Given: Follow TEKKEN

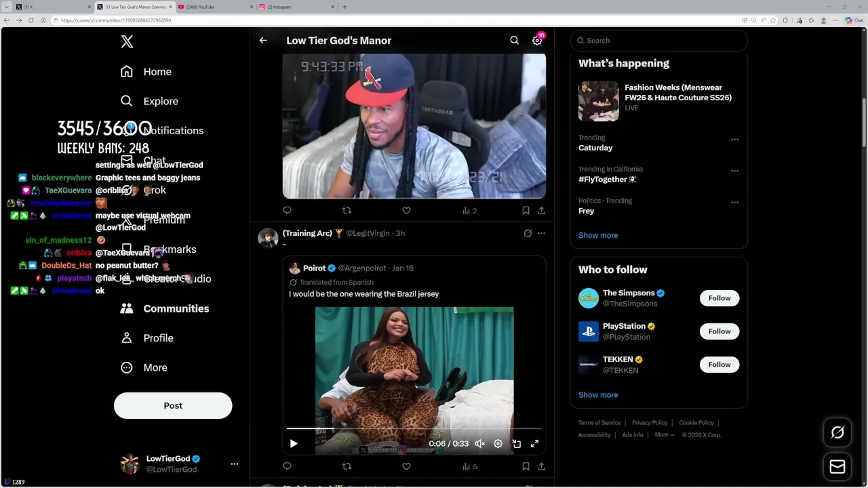Looking at the screenshot, I should click(x=719, y=365).
